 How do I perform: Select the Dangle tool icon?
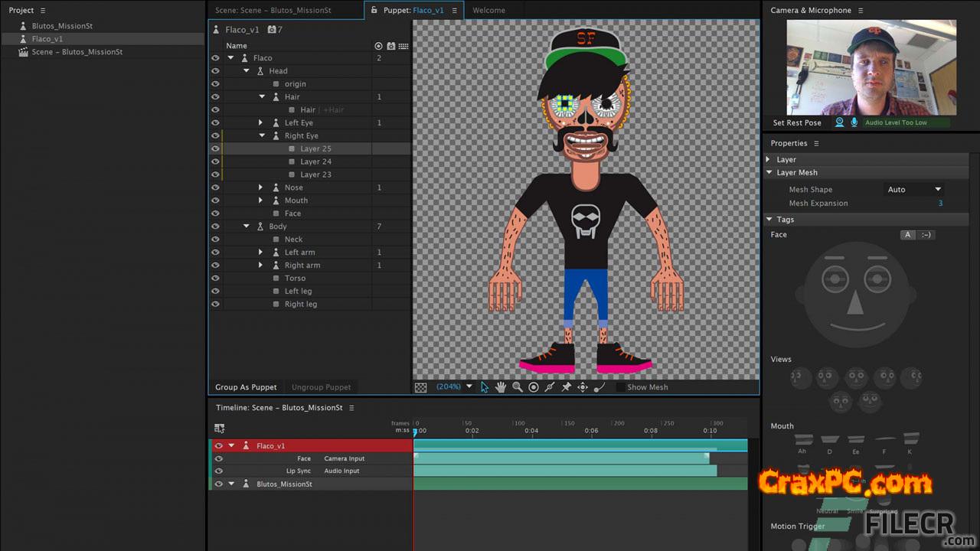coord(599,387)
